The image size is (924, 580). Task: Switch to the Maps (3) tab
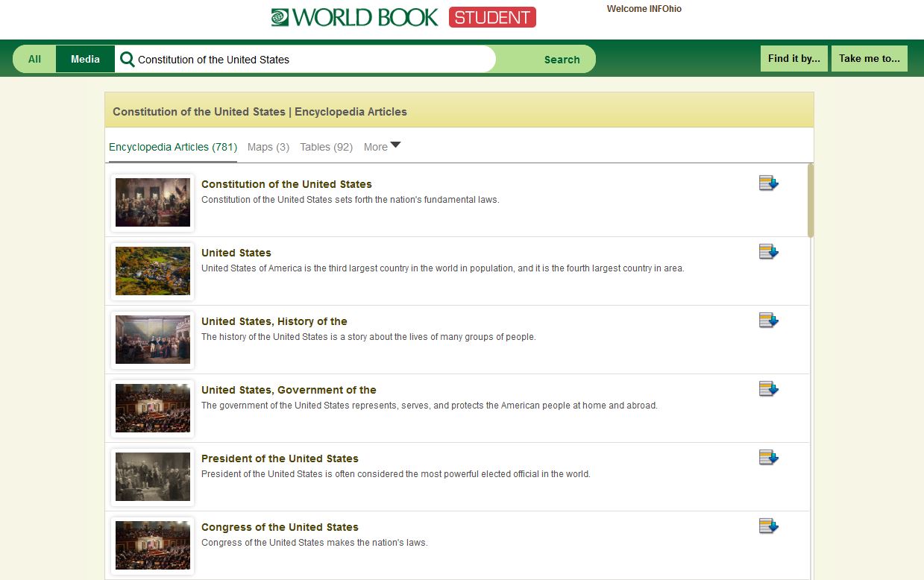(x=268, y=147)
